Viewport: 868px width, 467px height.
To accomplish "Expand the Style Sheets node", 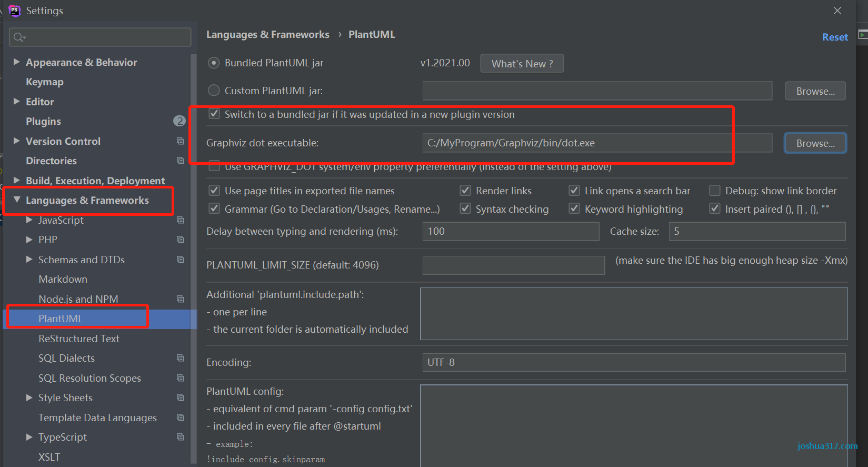I will tap(29, 398).
